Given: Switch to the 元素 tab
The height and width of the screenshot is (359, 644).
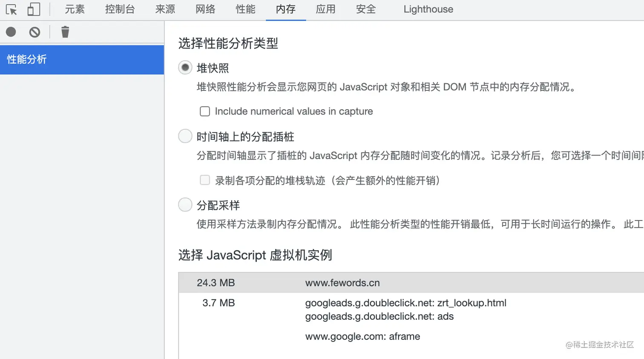Looking at the screenshot, I should pos(75,9).
